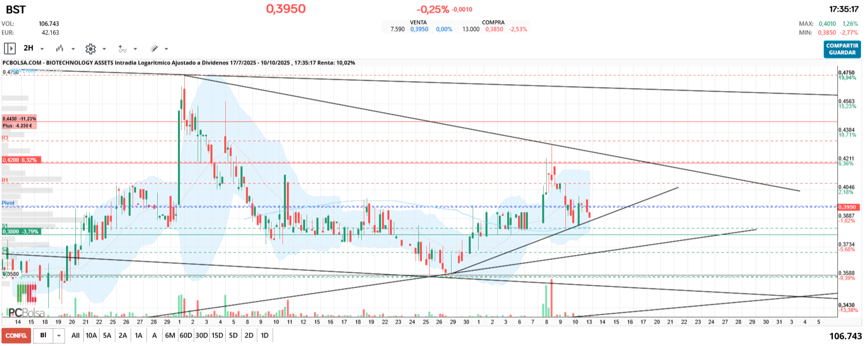
Task: Click the MAX value 0,4010
Action: click(x=827, y=24)
